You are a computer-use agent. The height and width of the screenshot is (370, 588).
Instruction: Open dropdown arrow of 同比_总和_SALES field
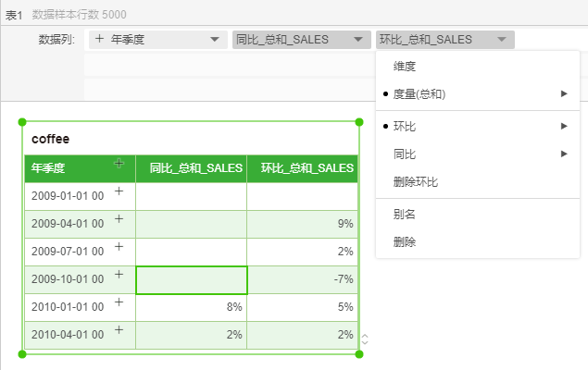coord(358,40)
